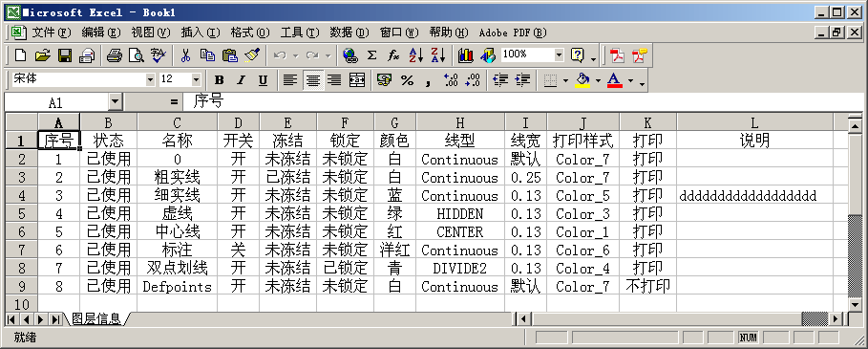Click the first Adobe PDF convert icon
This screenshot has width=868, height=349.
617,55
